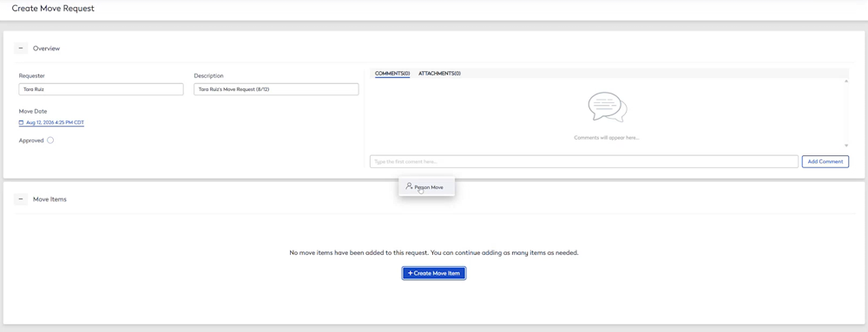Switch to the ATTACHMENTS(0) tab

[439, 74]
